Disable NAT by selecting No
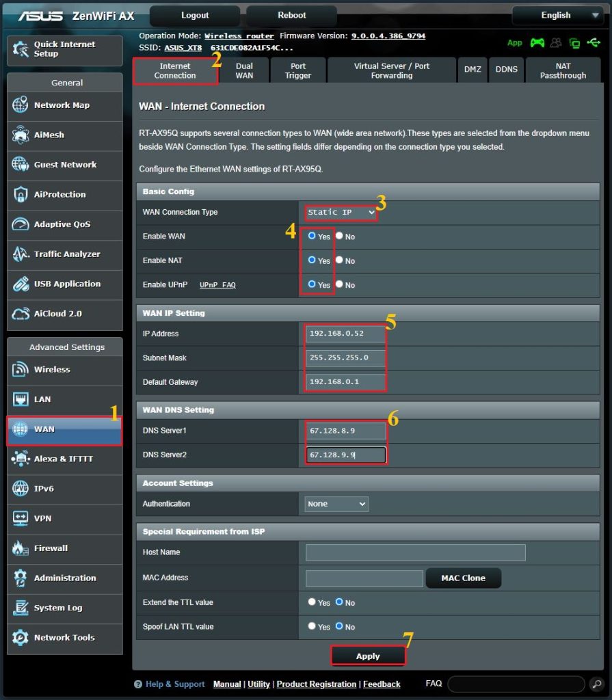Viewport: 612px width, 700px height. [x=339, y=260]
